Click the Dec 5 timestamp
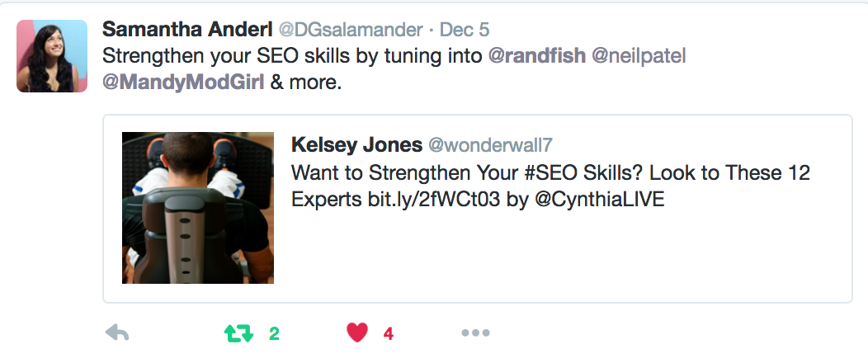868x363 pixels. [465, 30]
